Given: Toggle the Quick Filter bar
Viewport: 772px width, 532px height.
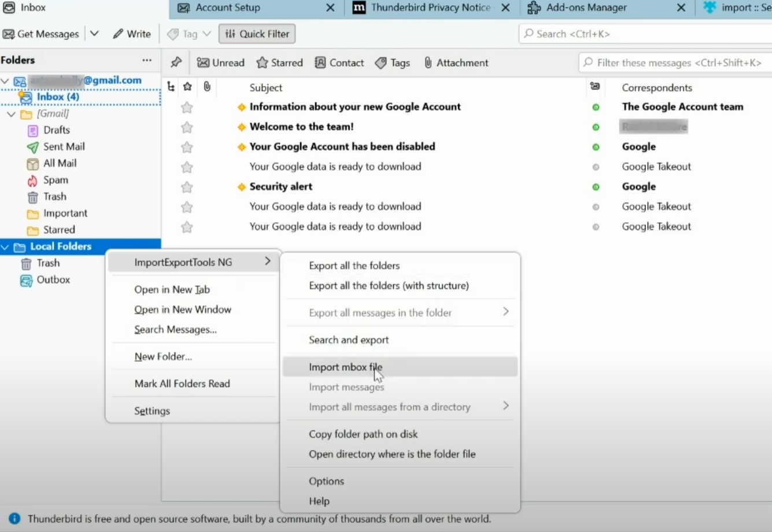Looking at the screenshot, I should click(x=257, y=34).
